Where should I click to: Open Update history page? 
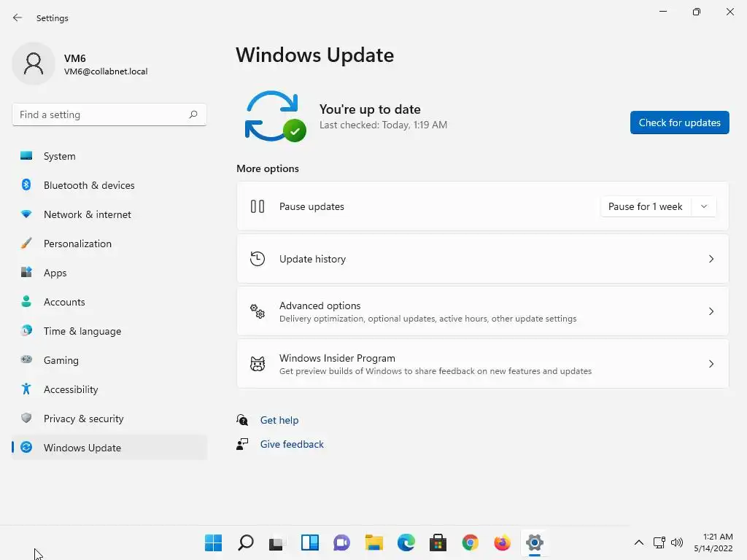pos(483,259)
